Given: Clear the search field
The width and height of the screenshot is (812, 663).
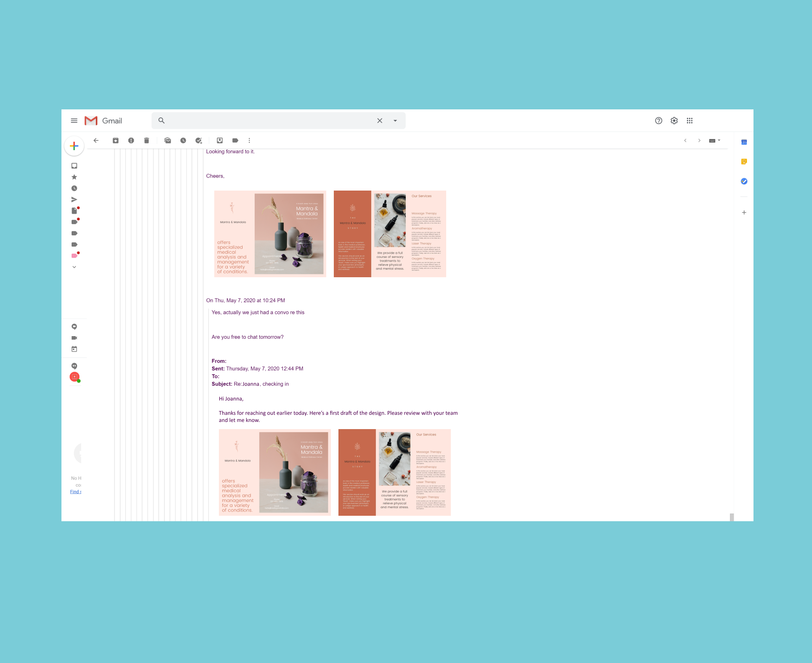Looking at the screenshot, I should [379, 120].
